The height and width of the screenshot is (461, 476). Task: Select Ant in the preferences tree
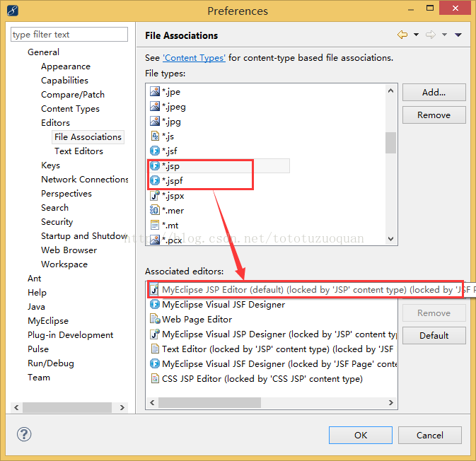pyautogui.click(x=35, y=279)
